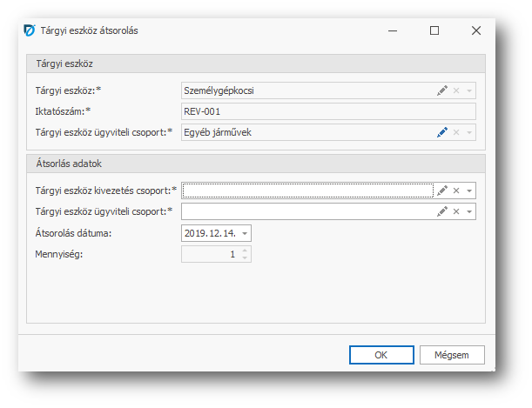The height and width of the screenshot is (408, 532).
Task: Focus the Tárgyi eszköz kivezetés csoport input
Action: click(307, 191)
